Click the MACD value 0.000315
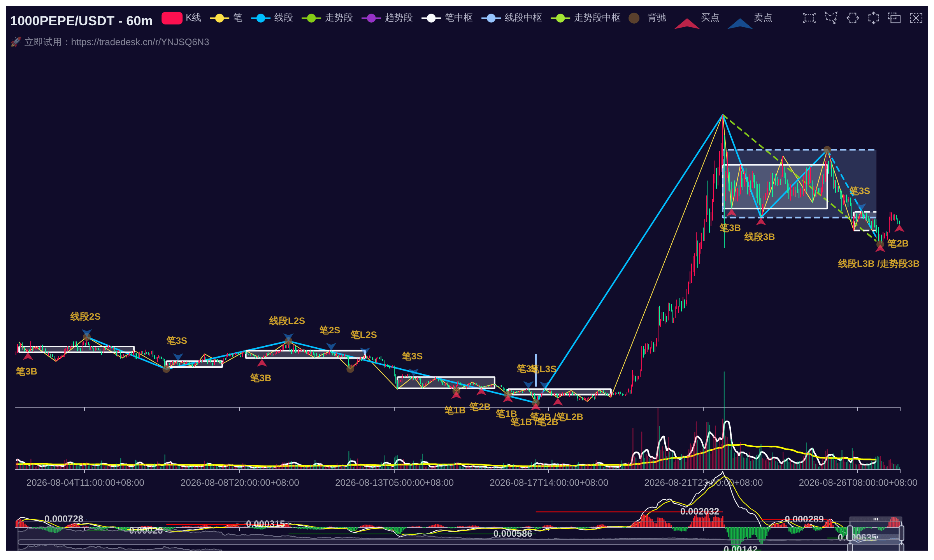This screenshot has height=560, width=934. point(265,524)
